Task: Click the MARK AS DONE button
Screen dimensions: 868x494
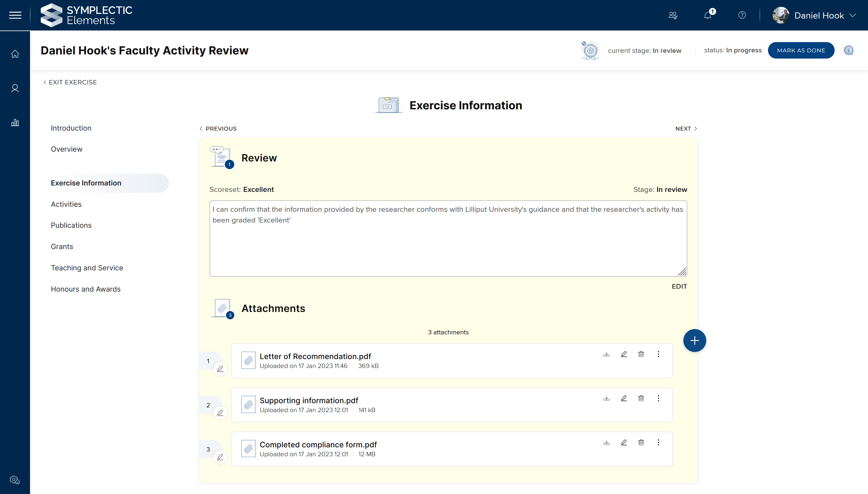Action: 801,50
